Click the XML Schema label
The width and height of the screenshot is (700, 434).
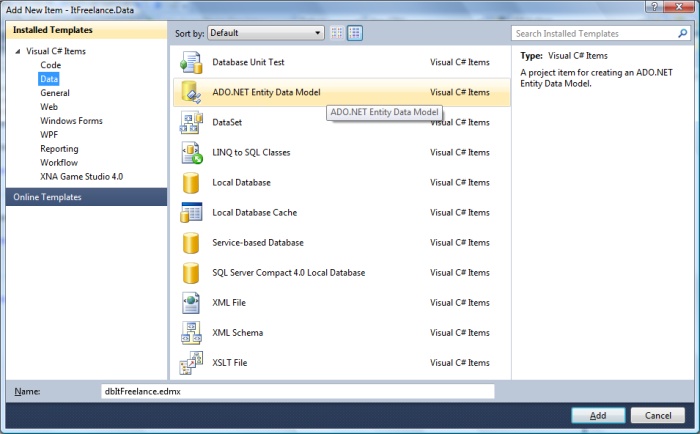[x=238, y=333]
